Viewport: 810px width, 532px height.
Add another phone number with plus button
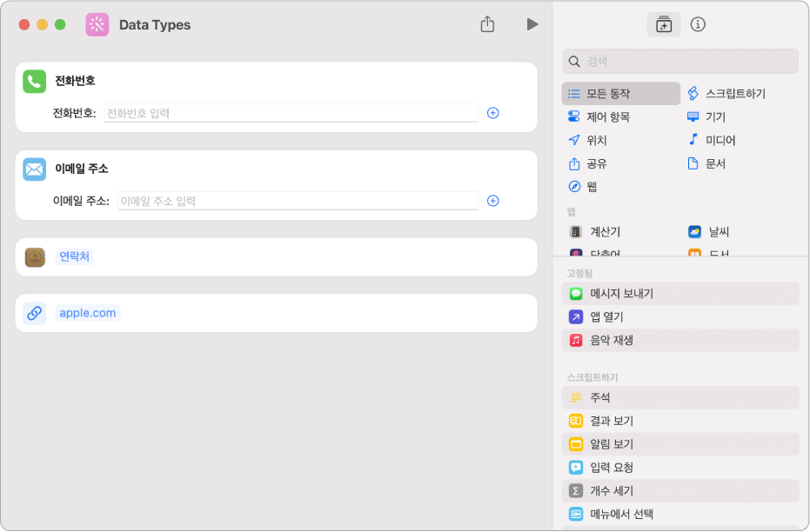(492, 113)
